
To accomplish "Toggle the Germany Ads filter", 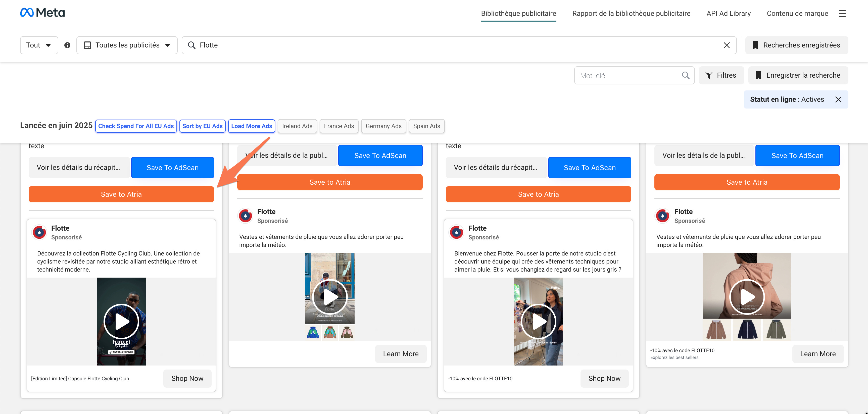I will pyautogui.click(x=383, y=126).
